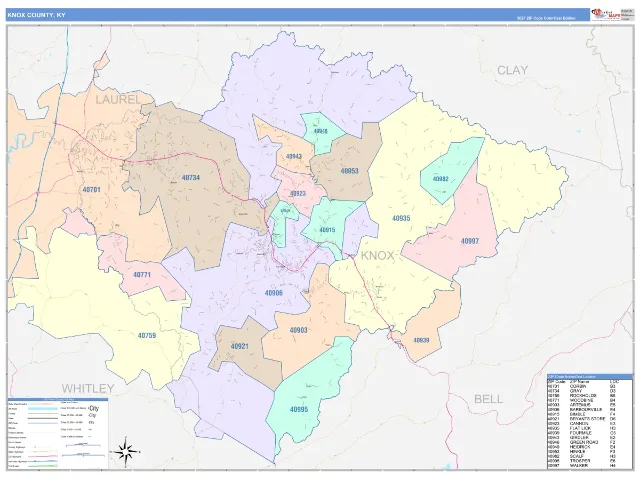This screenshot has height=480, width=640.
Task: Click the CLAY county name
Action: point(512,70)
